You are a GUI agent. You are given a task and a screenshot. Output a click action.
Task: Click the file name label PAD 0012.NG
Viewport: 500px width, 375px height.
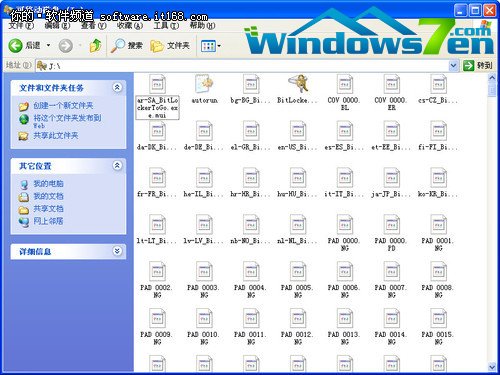(297, 338)
